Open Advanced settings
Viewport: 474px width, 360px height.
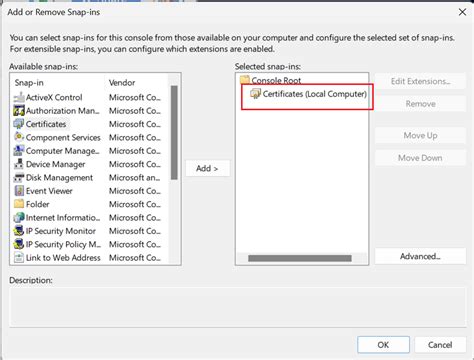coord(420,256)
